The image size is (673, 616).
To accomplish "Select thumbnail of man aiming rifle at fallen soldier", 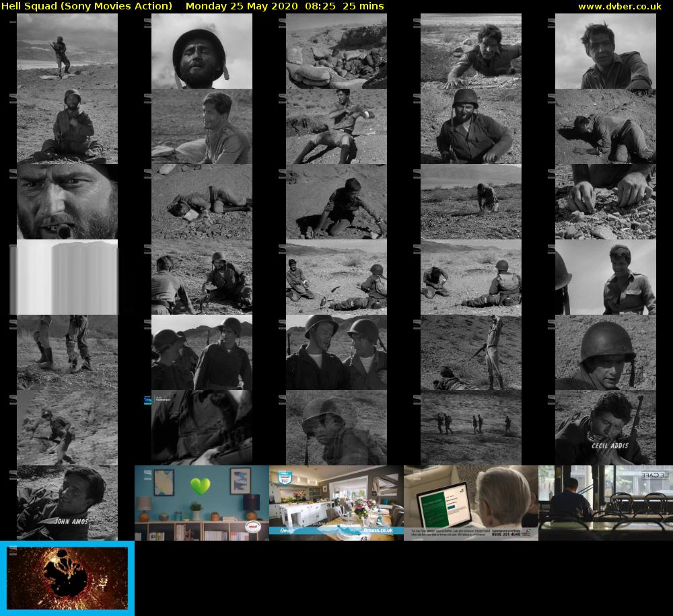I will [x=471, y=352].
